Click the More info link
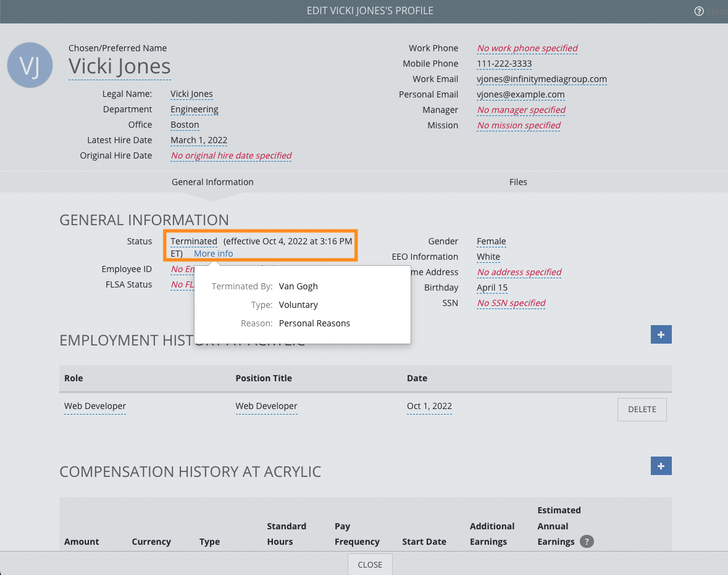This screenshot has width=728, height=575. [x=213, y=254]
